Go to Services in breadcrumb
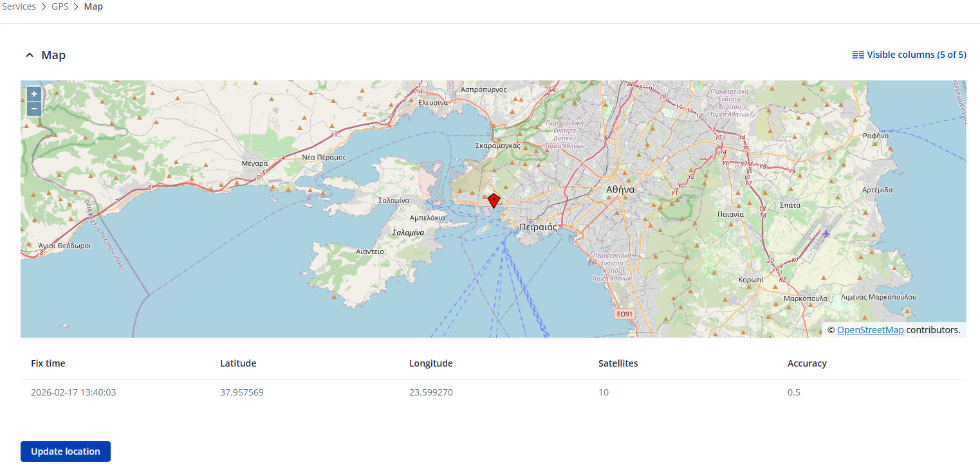Image resolution: width=980 pixels, height=465 pixels. point(19,6)
